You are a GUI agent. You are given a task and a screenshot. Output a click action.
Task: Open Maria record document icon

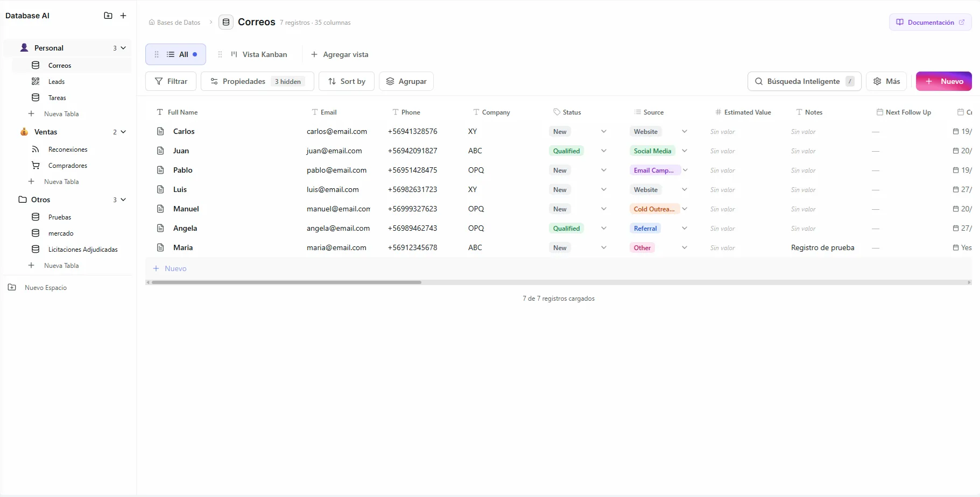pos(160,247)
